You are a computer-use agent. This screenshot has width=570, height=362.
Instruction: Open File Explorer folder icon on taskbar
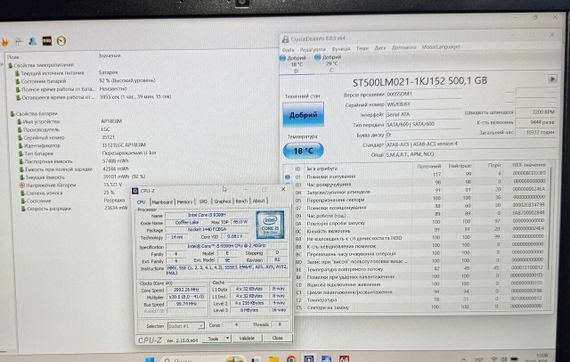(274, 359)
